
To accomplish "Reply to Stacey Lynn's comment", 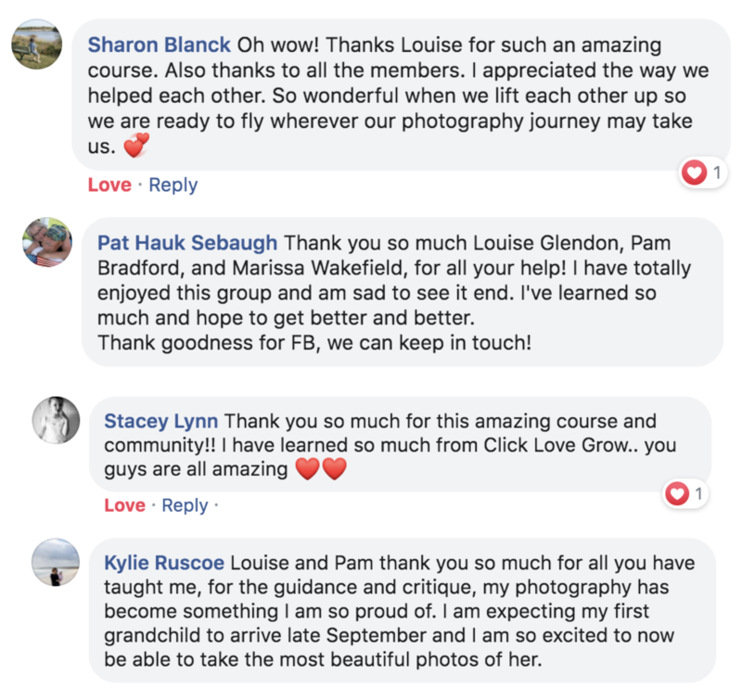I will (x=185, y=505).
